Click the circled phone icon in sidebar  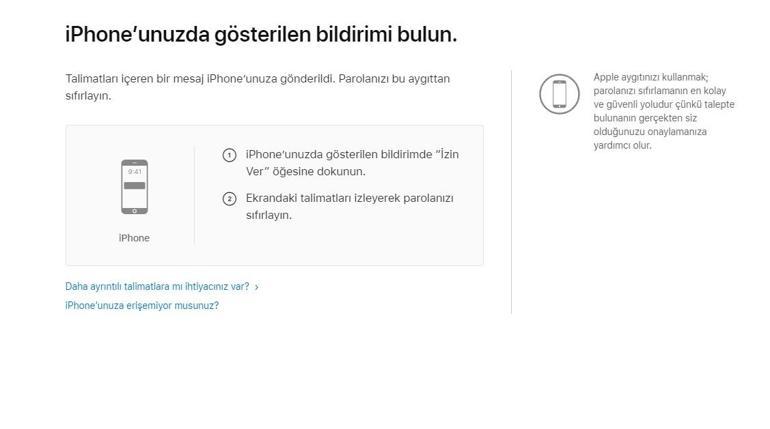point(559,93)
